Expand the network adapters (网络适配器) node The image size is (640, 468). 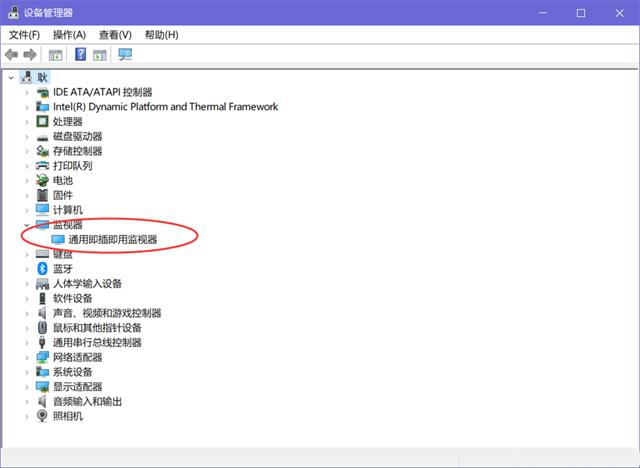[x=27, y=357]
